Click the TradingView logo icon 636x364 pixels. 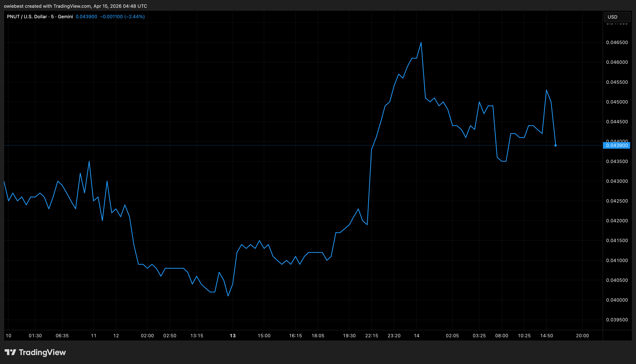[x=10, y=352]
